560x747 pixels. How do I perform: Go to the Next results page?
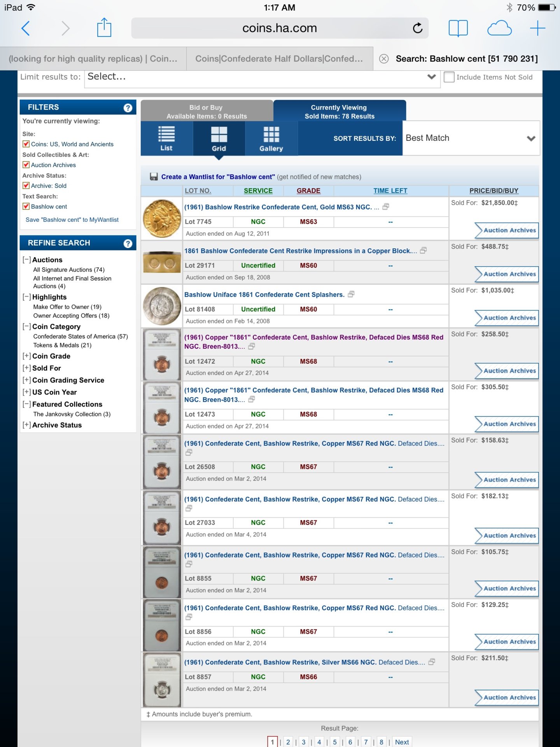[402, 742]
